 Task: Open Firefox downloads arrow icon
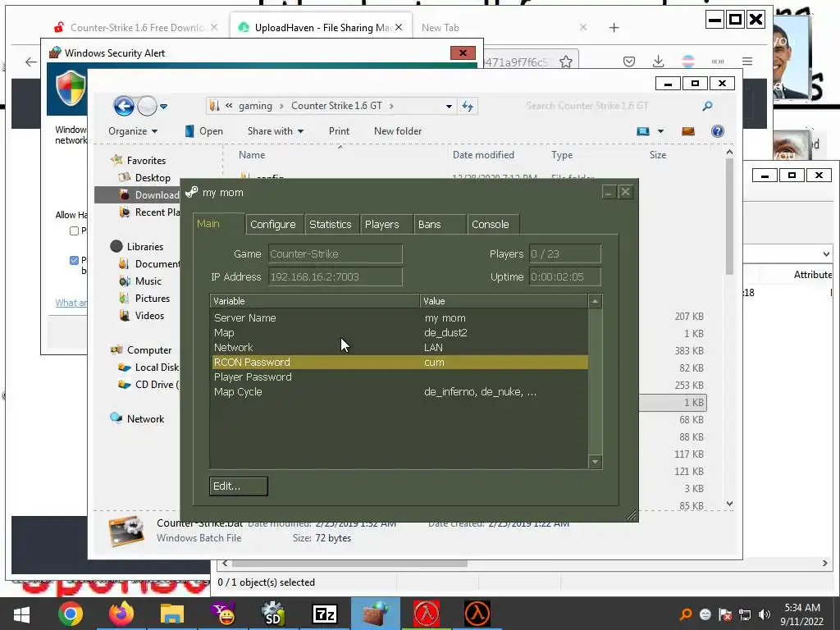659,62
